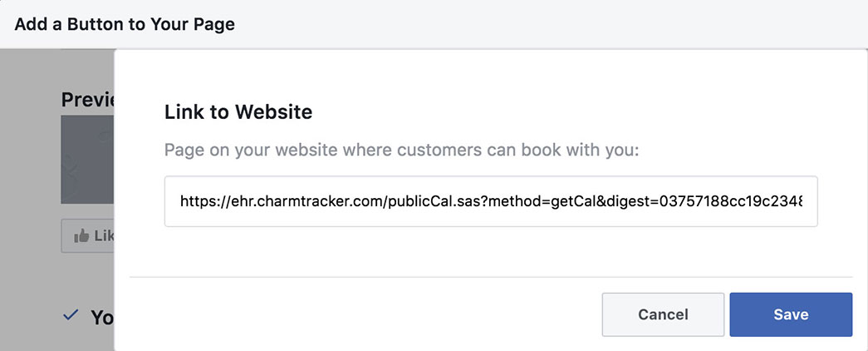Click the bold "Yo" text beside the checkmark

click(101, 317)
